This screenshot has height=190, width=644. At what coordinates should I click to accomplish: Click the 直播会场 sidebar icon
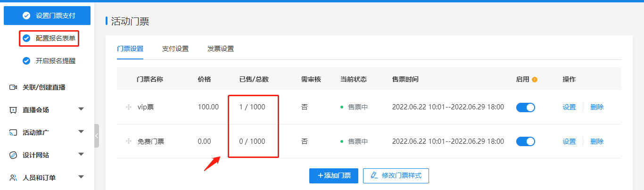[x=13, y=110]
